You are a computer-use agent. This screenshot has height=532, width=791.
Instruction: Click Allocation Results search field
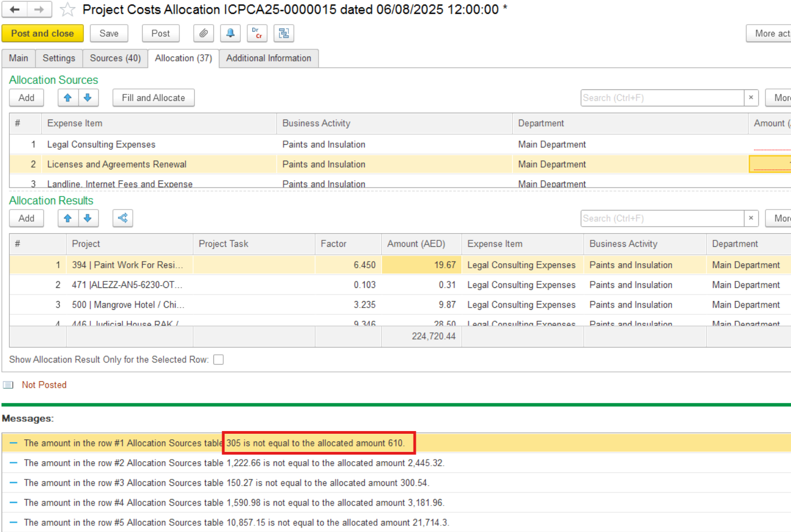pyautogui.click(x=662, y=218)
